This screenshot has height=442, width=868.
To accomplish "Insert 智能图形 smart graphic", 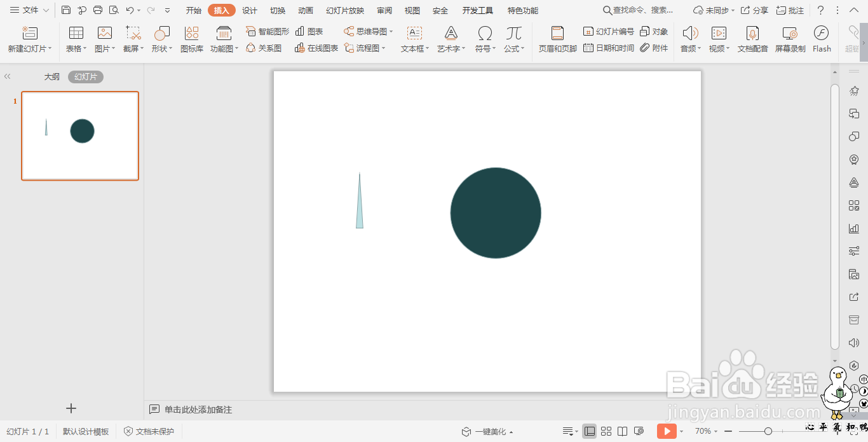I will pyautogui.click(x=268, y=31).
